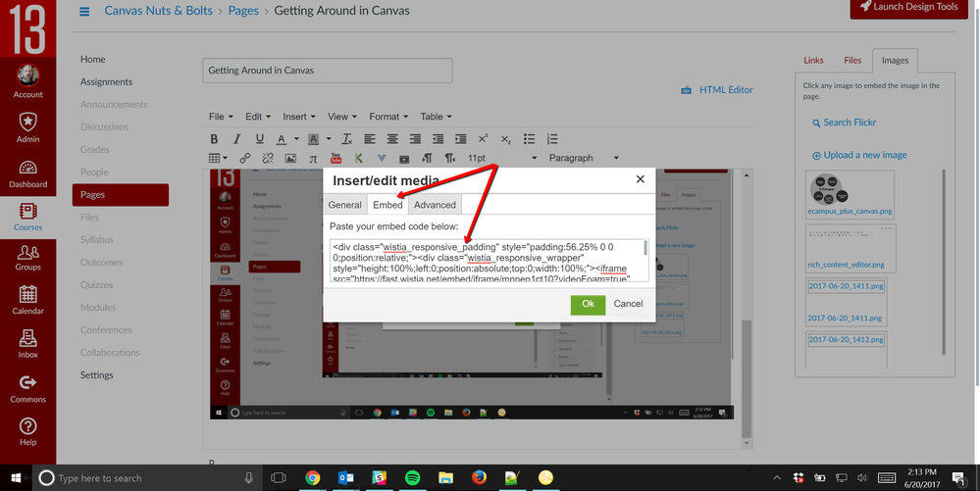Toggle bold formatting in the editor toolbar
980x491 pixels.
214,139
